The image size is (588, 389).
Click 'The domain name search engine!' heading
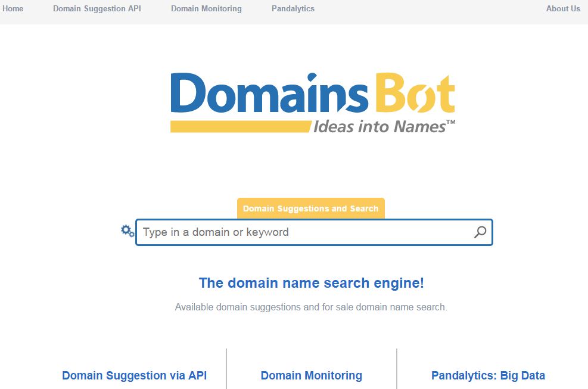(x=311, y=283)
